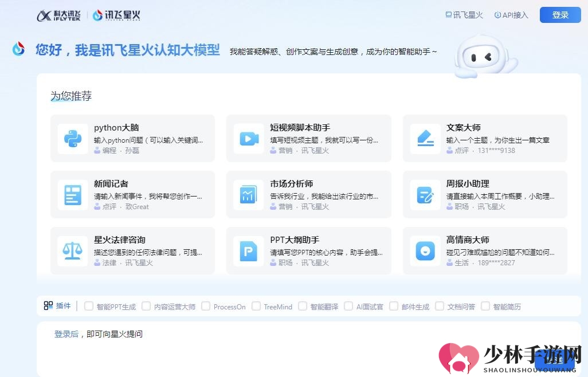Enable the 智能翻译 plugin checkbox

pos(303,306)
